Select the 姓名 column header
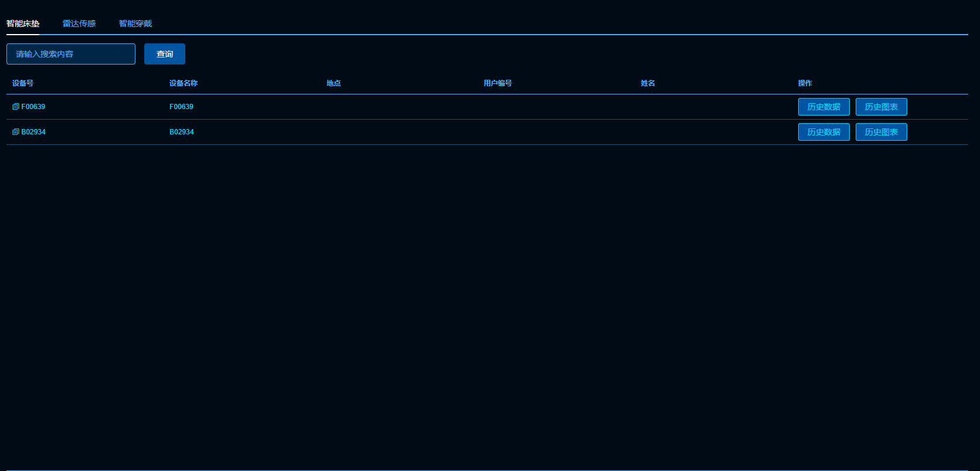 click(x=648, y=83)
